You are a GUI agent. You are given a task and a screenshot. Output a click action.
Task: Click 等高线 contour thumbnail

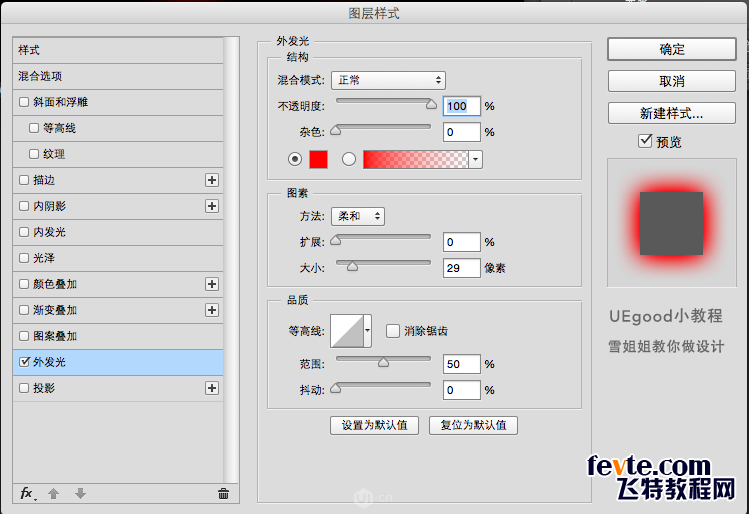[347, 331]
